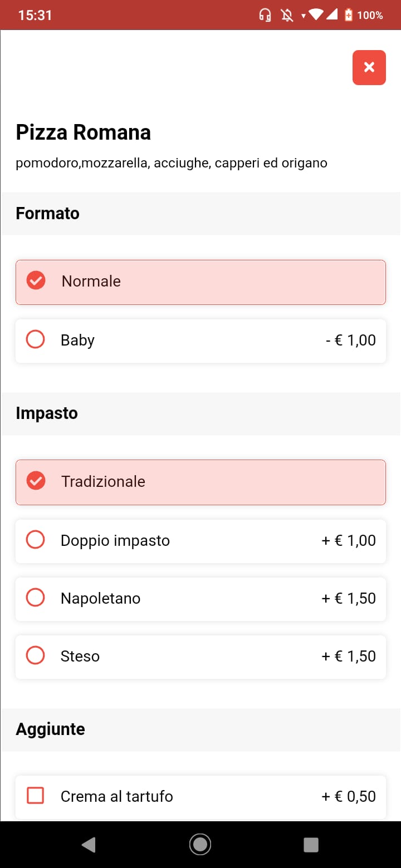Tap the Aggiunte section header

point(50,729)
